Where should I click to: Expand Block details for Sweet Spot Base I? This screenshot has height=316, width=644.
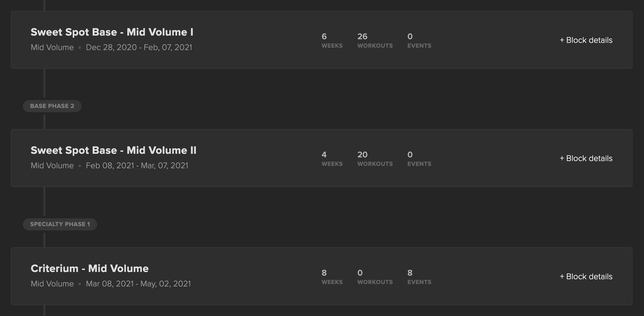[x=586, y=40]
